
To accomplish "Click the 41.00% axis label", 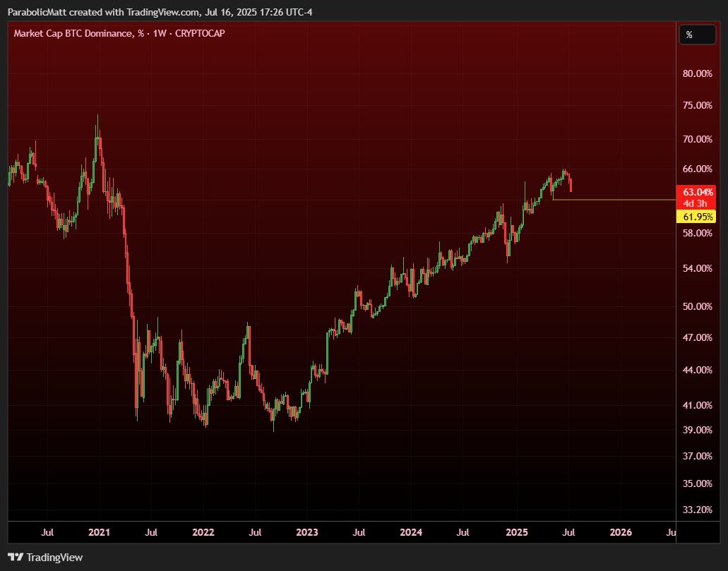I will tap(698, 405).
